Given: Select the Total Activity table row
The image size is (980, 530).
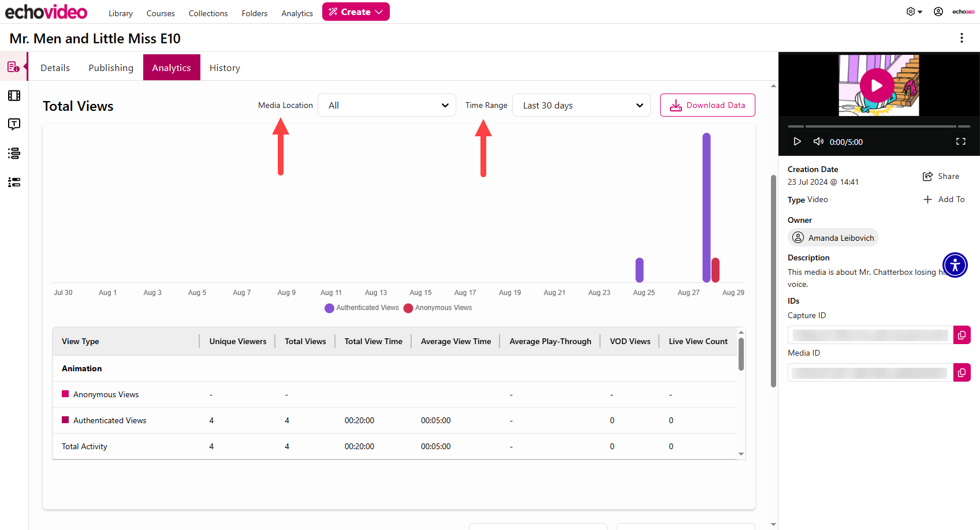Looking at the screenshot, I should tap(395, 446).
